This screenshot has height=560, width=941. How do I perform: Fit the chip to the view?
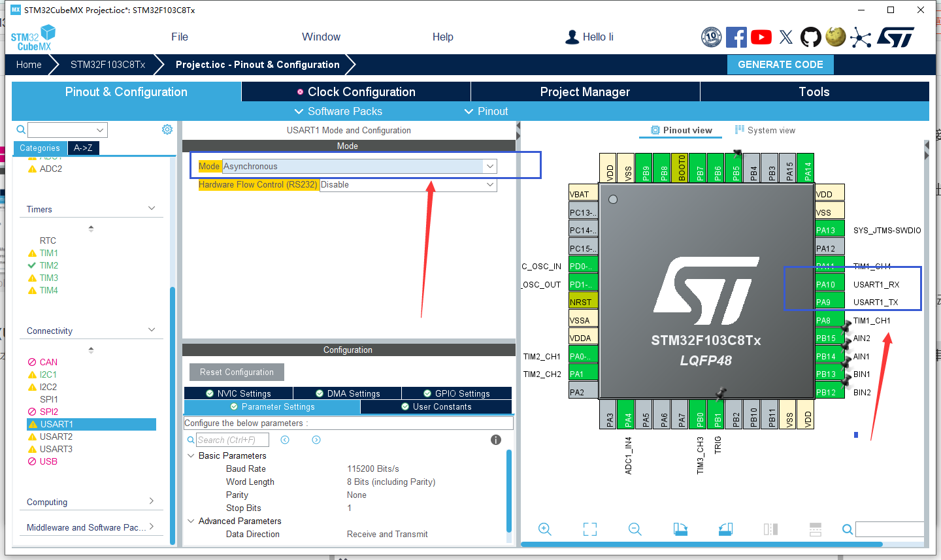click(x=590, y=529)
